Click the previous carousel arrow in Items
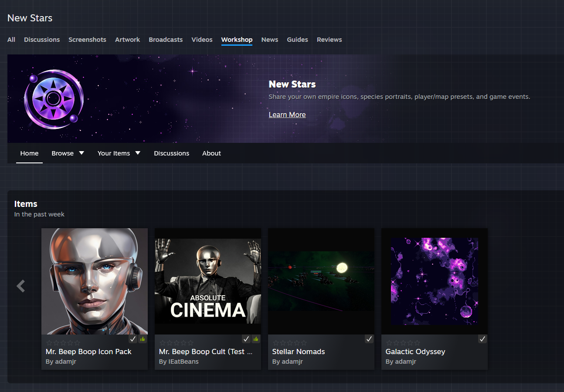The width and height of the screenshot is (564, 392). pos(20,286)
